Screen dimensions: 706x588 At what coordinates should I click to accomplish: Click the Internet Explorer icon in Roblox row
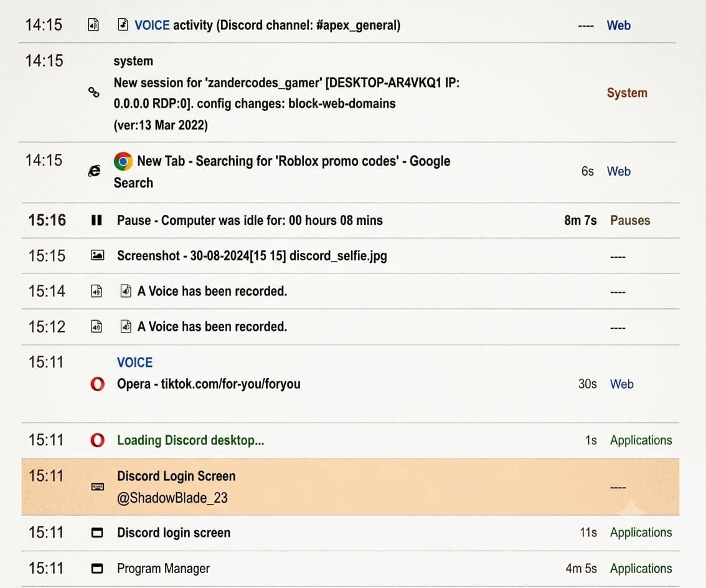click(94, 171)
